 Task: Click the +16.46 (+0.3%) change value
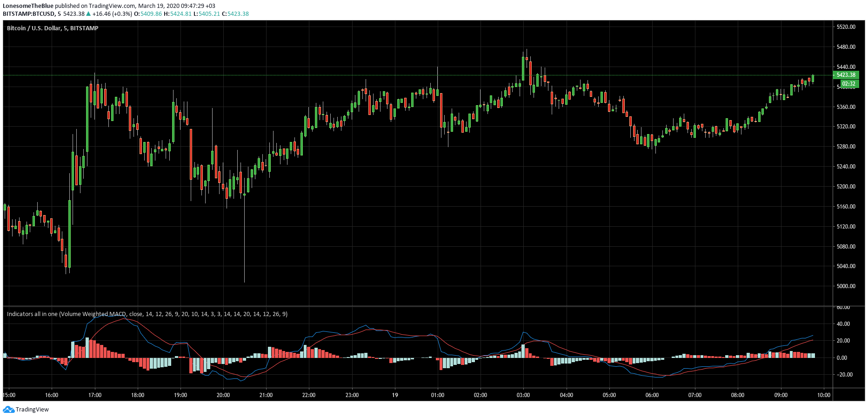tap(112, 14)
